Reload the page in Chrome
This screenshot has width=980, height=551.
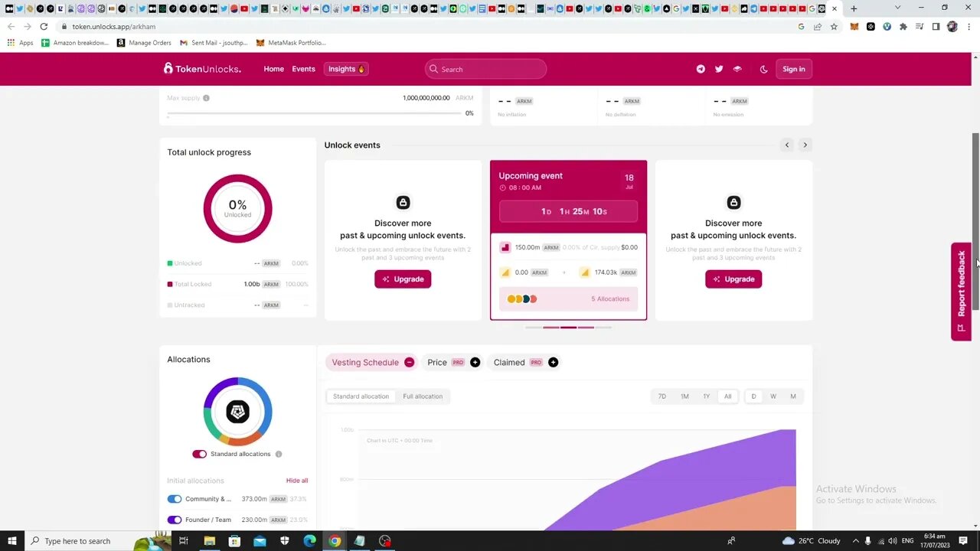[x=44, y=26]
